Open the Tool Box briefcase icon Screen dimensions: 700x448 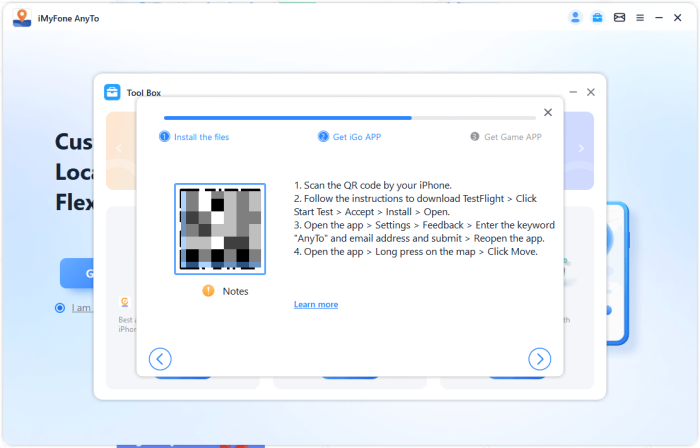pyautogui.click(x=597, y=18)
